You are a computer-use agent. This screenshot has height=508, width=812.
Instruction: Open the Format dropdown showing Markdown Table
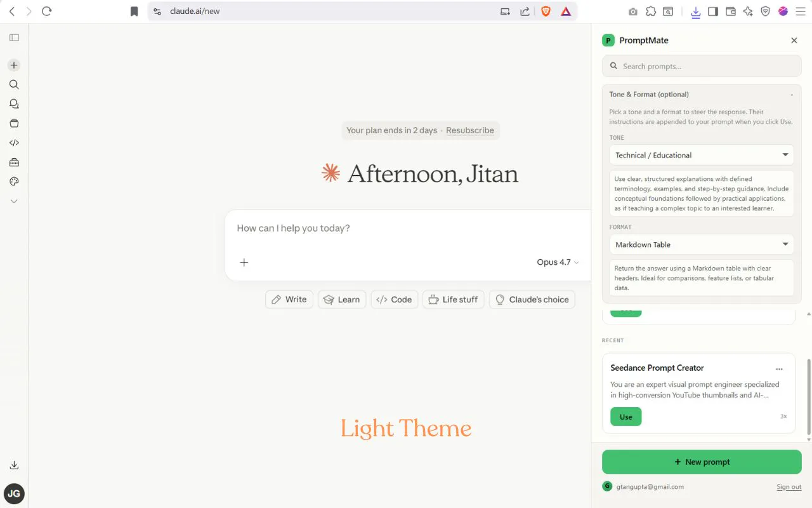[x=702, y=244]
